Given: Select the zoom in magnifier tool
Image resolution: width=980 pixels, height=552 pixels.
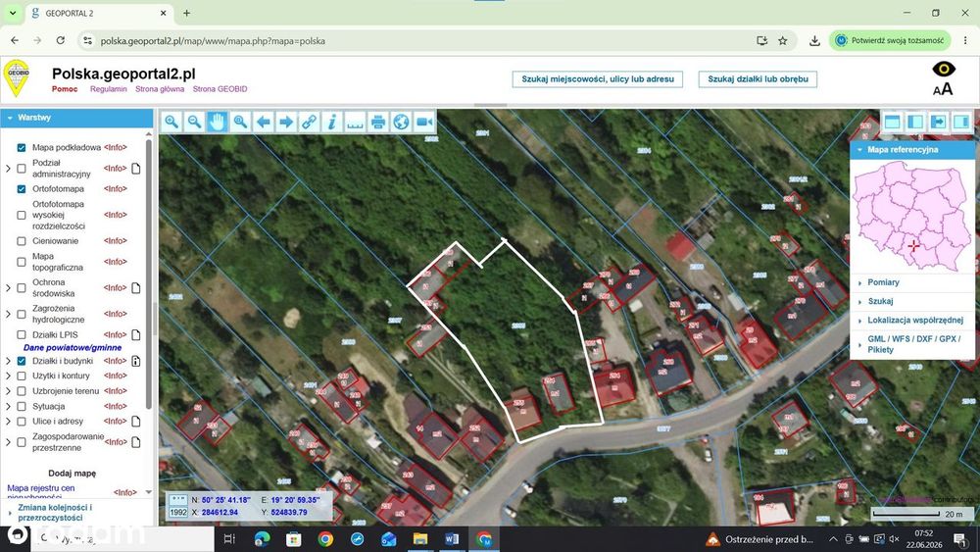Looking at the screenshot, I should [171, 122].
